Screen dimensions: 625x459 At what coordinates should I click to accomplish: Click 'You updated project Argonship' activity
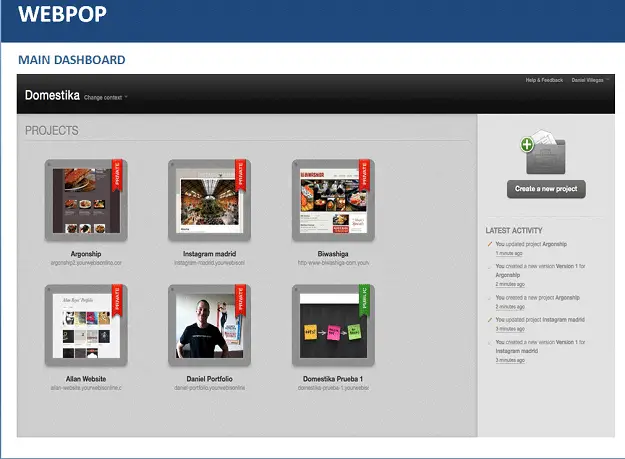531,244
